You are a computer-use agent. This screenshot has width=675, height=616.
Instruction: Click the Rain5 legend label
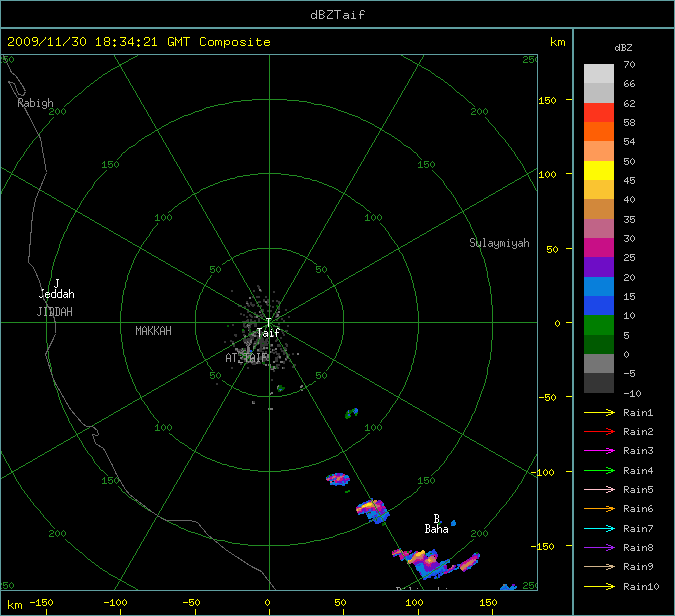pos(638,490)
